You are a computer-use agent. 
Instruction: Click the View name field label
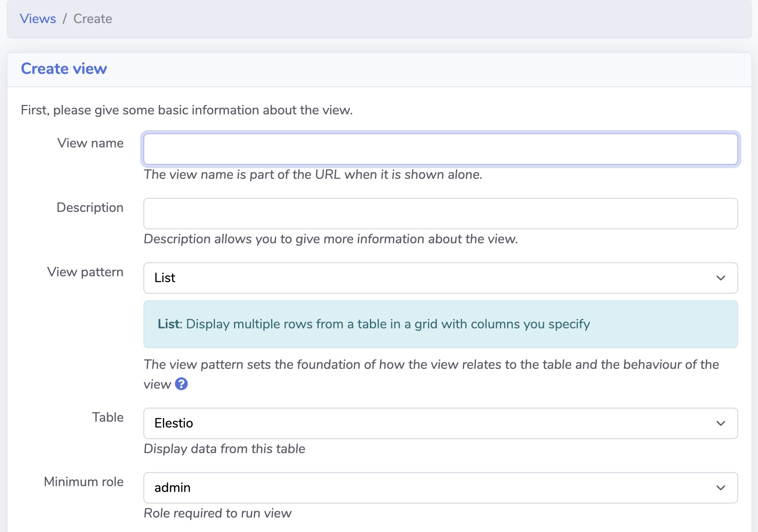tap(90, 143)
